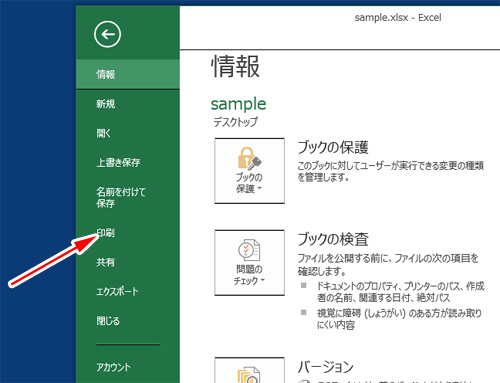Click the デスクトップ location text

(235, 122)
